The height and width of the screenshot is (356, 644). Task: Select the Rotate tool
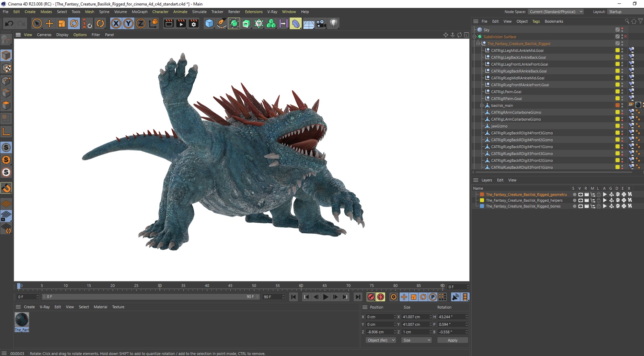point(74,23)
